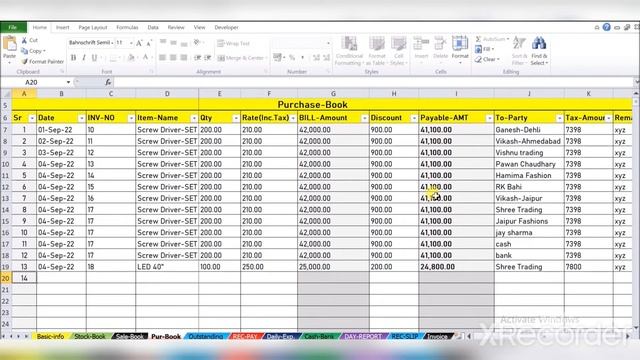The image size is (640, 360).
Task: Click the decrease indent icon
Action: coord(198,58)
